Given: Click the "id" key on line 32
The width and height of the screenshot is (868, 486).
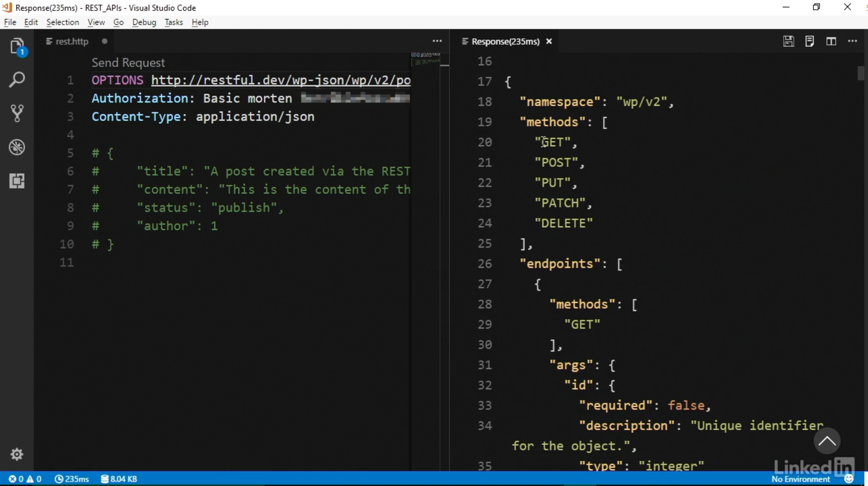Looking at the screenshot, I should pos(579,386).
